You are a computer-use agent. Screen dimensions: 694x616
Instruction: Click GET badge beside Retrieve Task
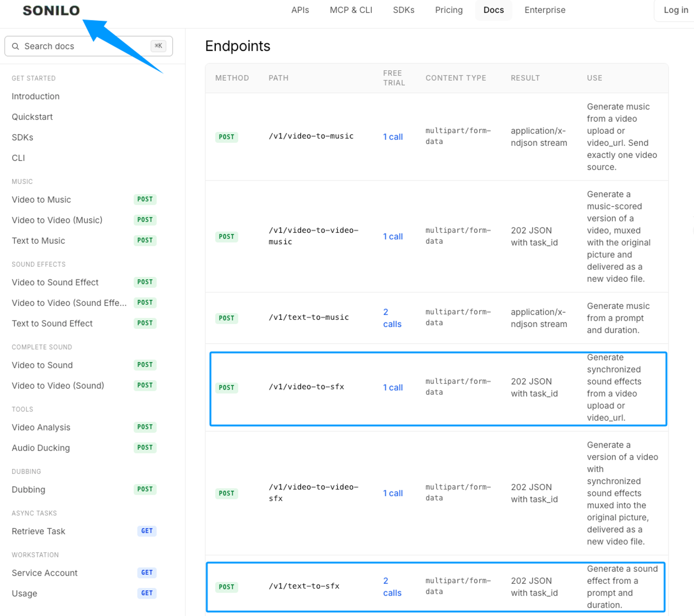(147, 531)
